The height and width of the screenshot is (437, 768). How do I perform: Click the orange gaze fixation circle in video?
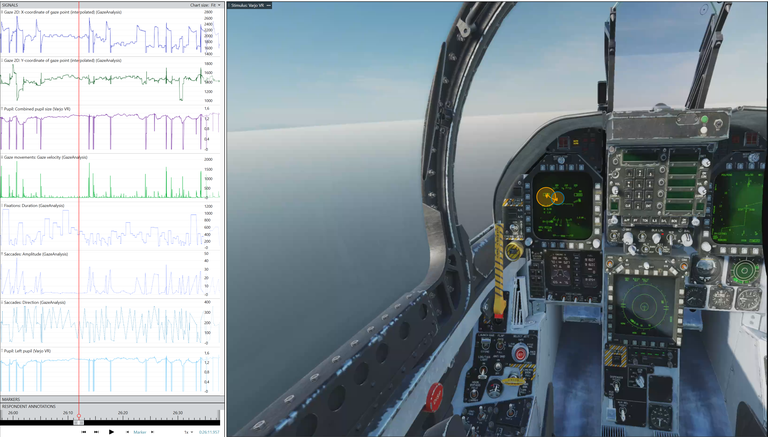click(546, 196)
